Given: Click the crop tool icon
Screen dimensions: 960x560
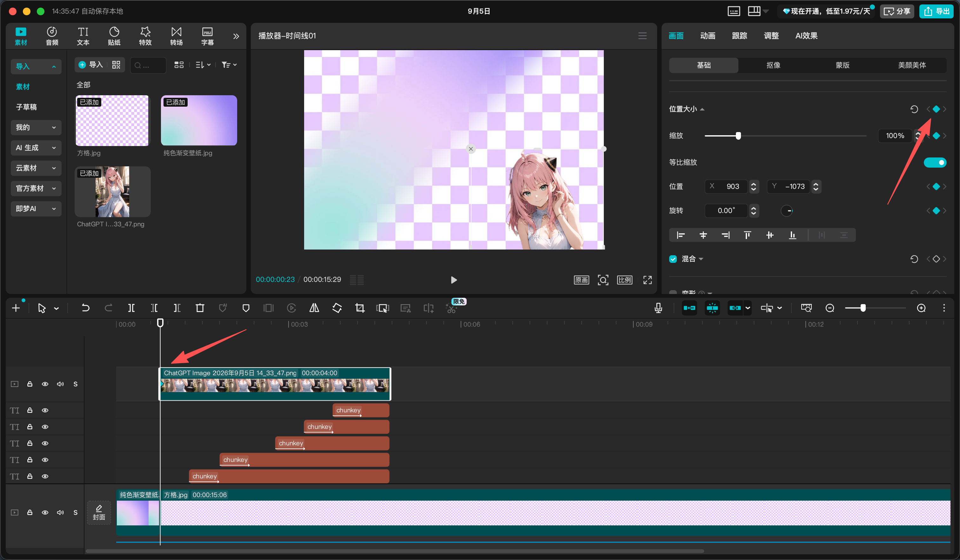Looking at the screenshot, I should 360,308.
